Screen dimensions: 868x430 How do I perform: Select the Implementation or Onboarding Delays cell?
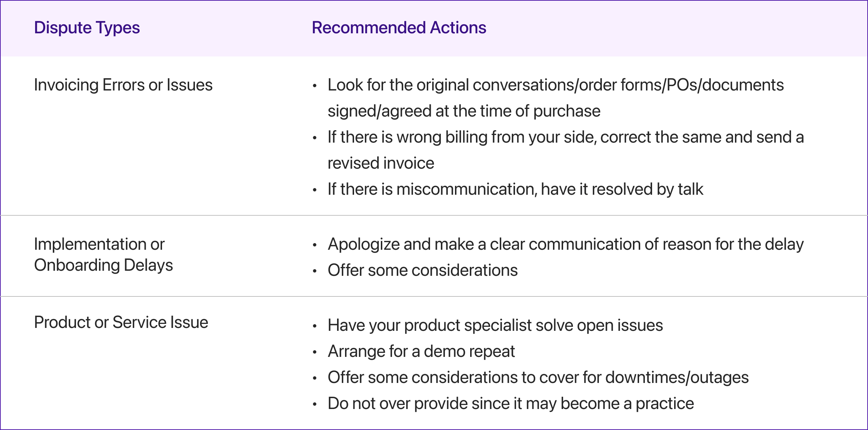pyautogui.click(x=103, y=254)
